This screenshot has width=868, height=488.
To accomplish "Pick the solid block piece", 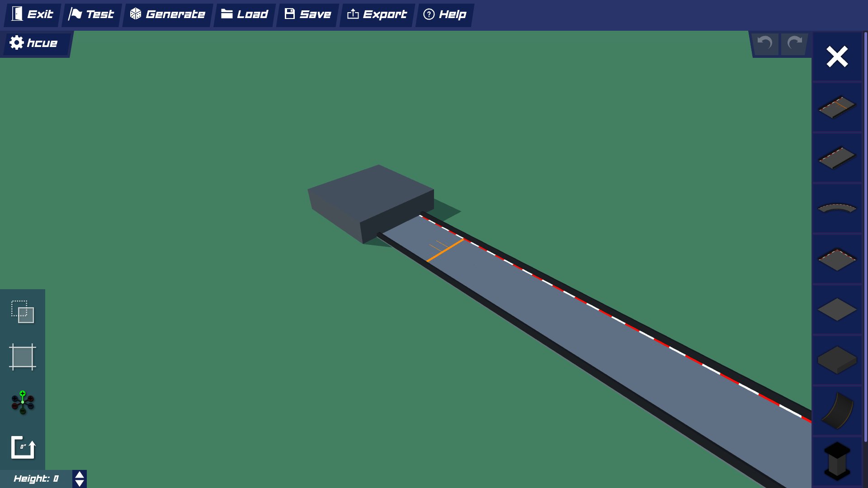I will click(x=837, y=360).
